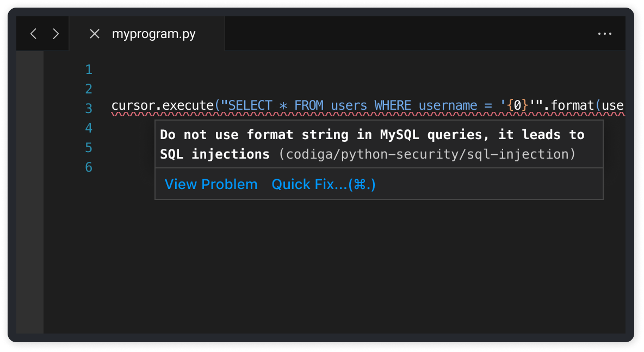The height and width of the screenshot is (352, 644).
Task: Click the View Problem link
Action: pyautogui.click(x=211, y=184)
